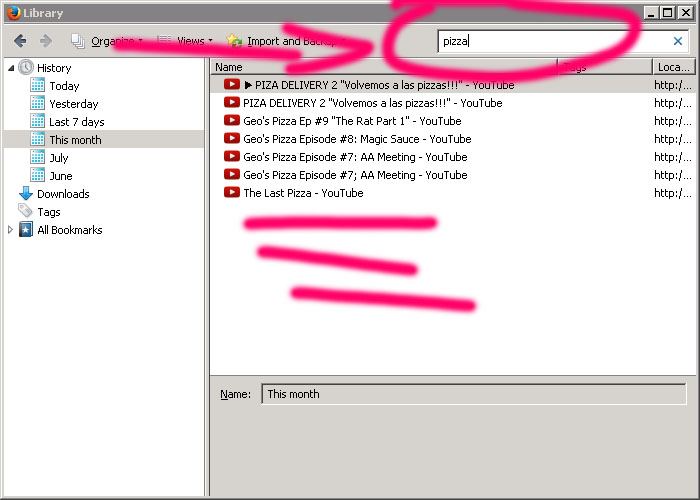Click YouTube icon of Ep #9 The Rat row

[232, 121]
